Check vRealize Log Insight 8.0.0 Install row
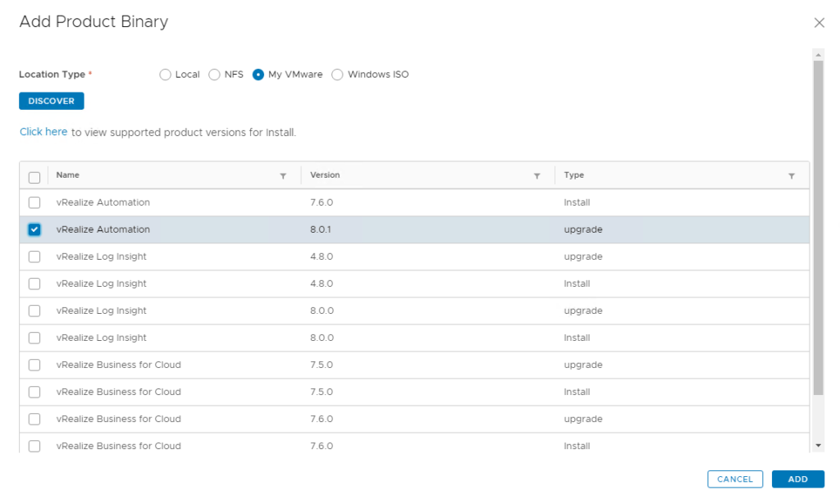The image size is (840, 504). pyautogui.click(x=34, y=338)
